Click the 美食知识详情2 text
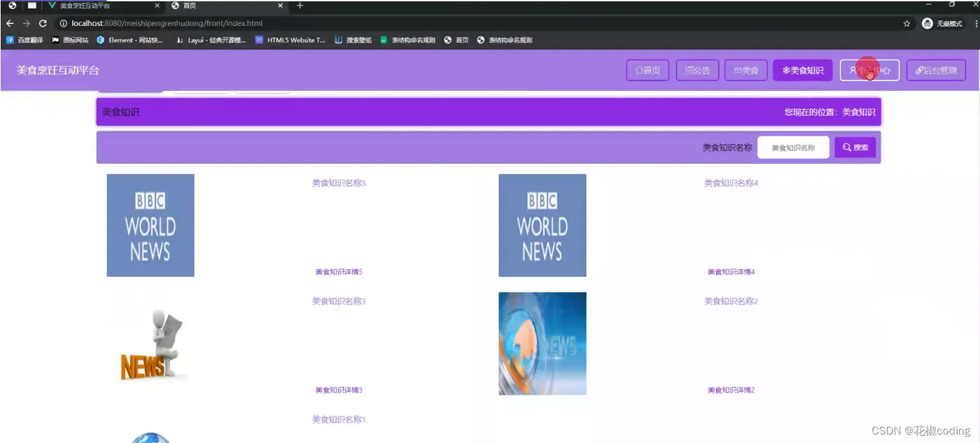Image resolution: width=980 pixels, height=443 pixels. pyautogui.click(x=731, y=391)
